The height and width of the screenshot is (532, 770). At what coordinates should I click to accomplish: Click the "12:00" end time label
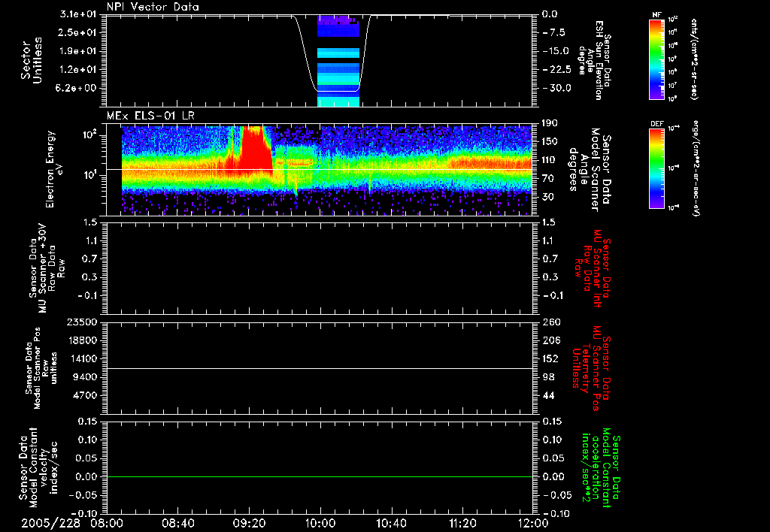pos(533,523)
